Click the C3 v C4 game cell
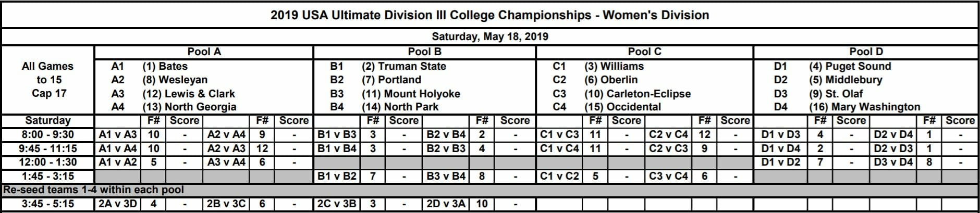 (x=668, y=177)
